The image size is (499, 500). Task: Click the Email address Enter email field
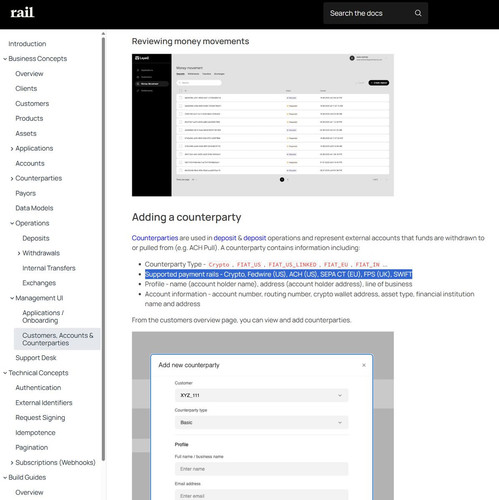tap(261, 495)
